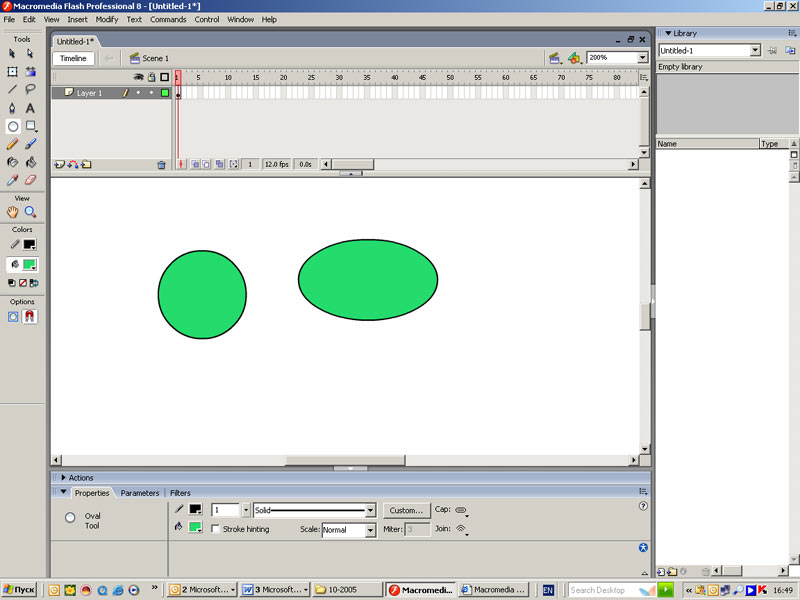The image size is (800, 600).
Task: Click the Timeline button
Action: click(x=73, y=58)
